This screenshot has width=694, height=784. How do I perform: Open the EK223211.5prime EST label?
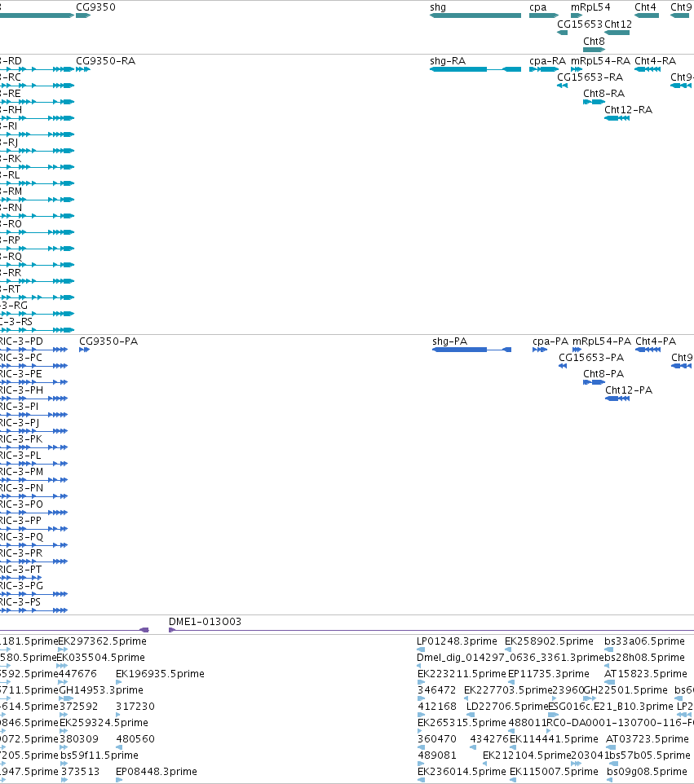click(x=462, y=673)
